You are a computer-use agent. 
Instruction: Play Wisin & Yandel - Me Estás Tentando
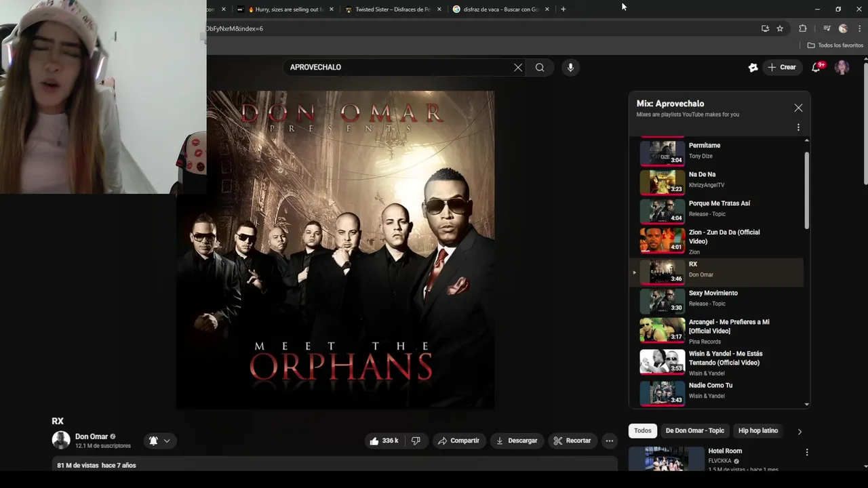coord(717,363)
